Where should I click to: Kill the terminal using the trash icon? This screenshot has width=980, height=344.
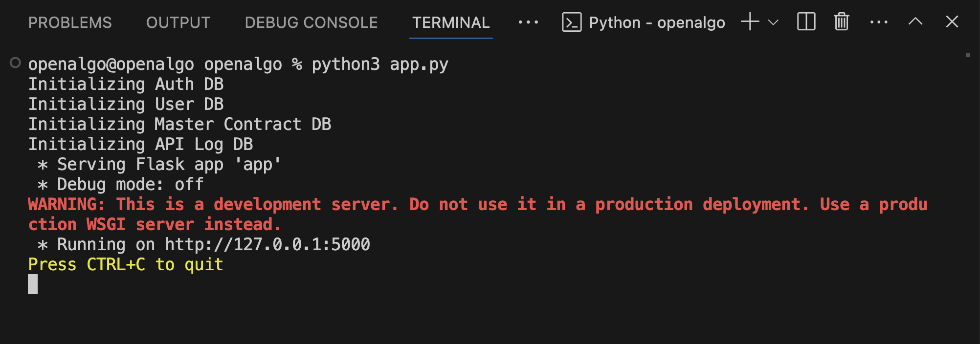(x=842, y=22)
